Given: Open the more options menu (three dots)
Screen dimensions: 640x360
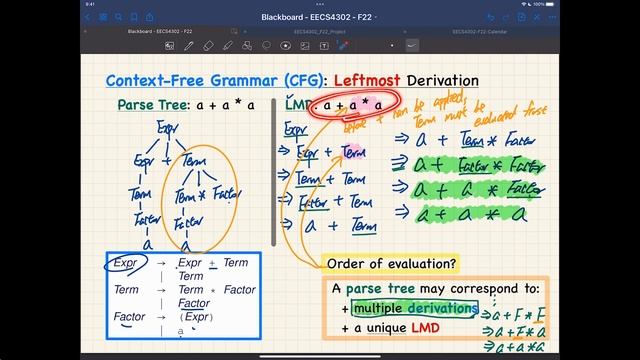Looking at the screenshot, I should point(552,18).
